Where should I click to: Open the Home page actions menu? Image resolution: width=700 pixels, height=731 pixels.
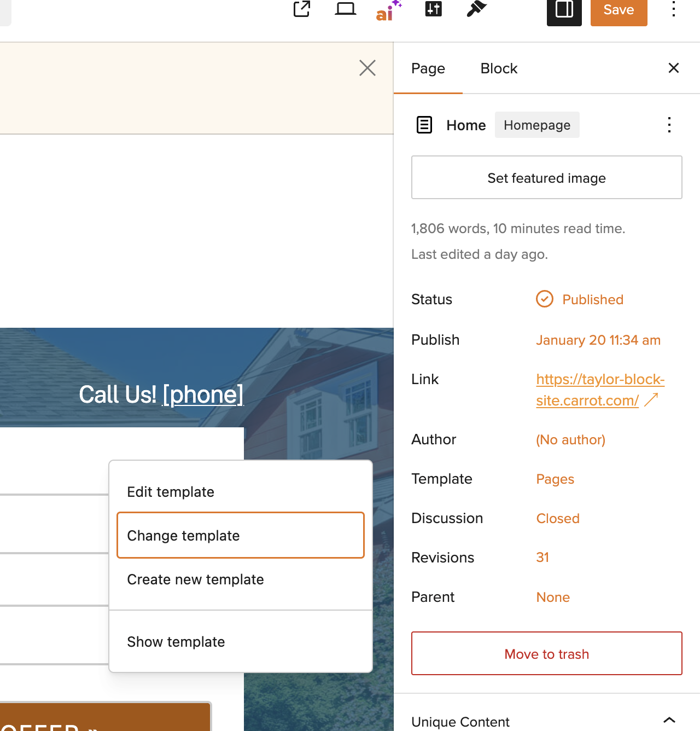pyautogui.click(x=669, y=125)
